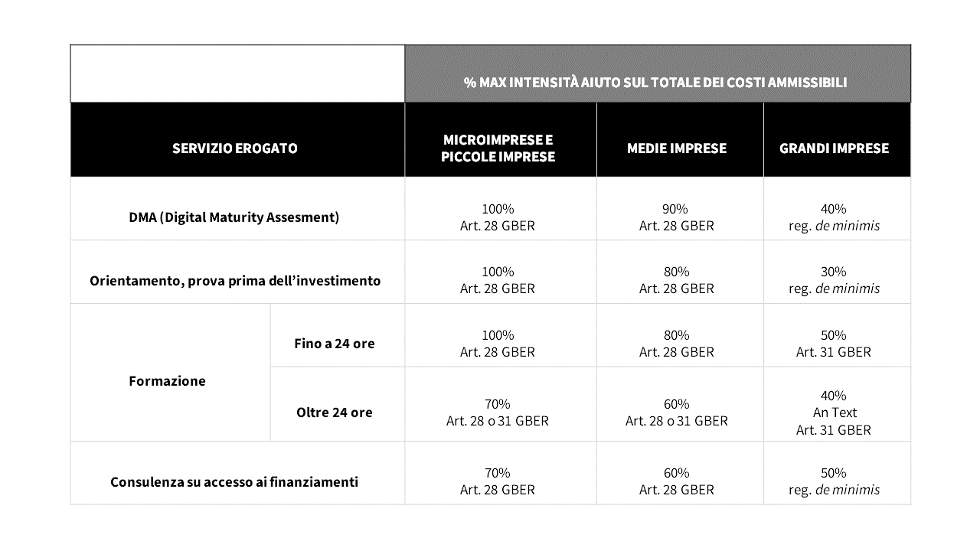980x551 pixels.
Task: Click Consulenza 50% de minimis cell
Action: (834, 481)
